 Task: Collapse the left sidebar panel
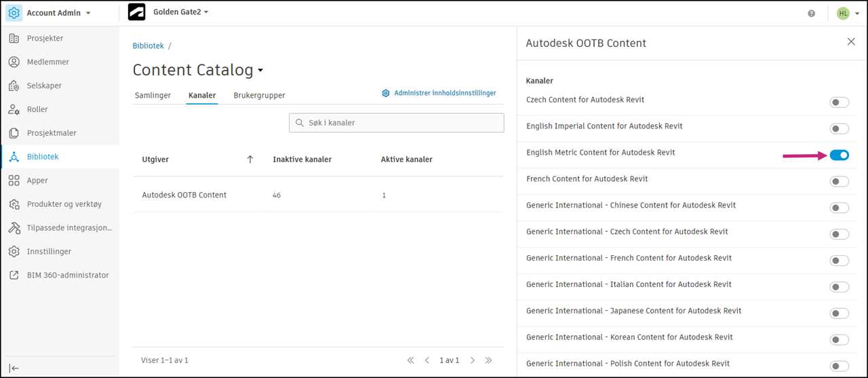[x=14, y=368]
